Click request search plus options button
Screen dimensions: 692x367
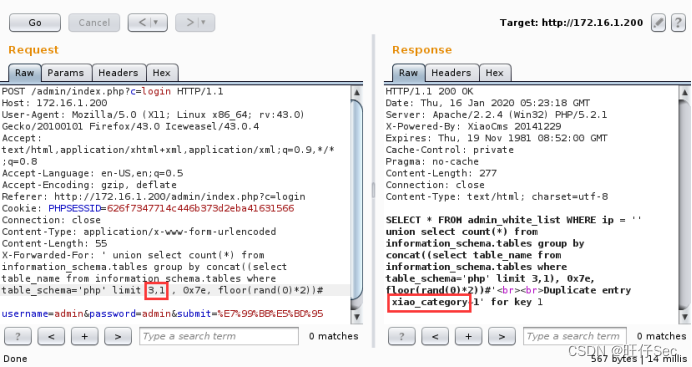click(x=84, y=337)
